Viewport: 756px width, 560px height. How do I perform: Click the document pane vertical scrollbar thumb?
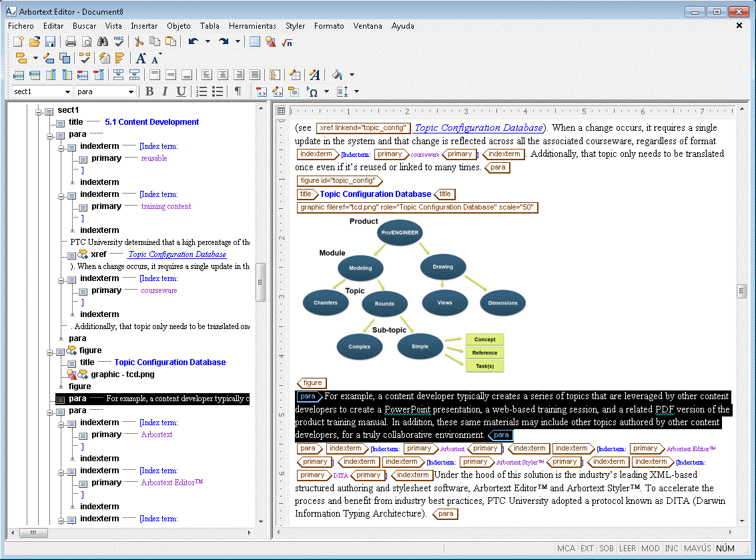(x=741, y=291)
